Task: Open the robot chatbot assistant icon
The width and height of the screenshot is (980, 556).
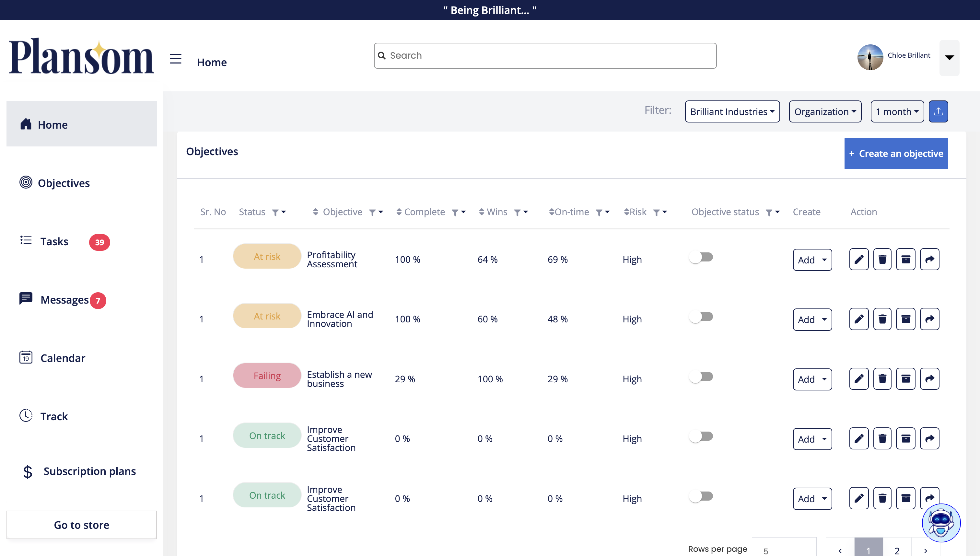Action: click(x=941, y=522)
